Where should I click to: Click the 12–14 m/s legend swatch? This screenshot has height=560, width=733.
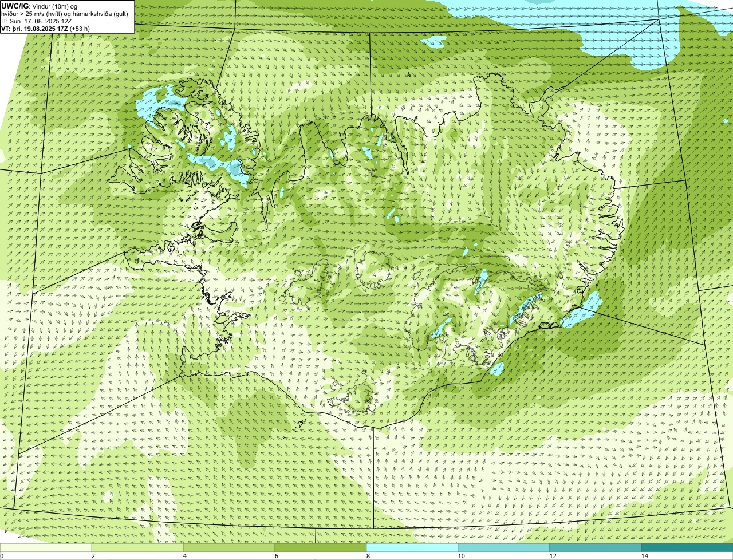596,548
